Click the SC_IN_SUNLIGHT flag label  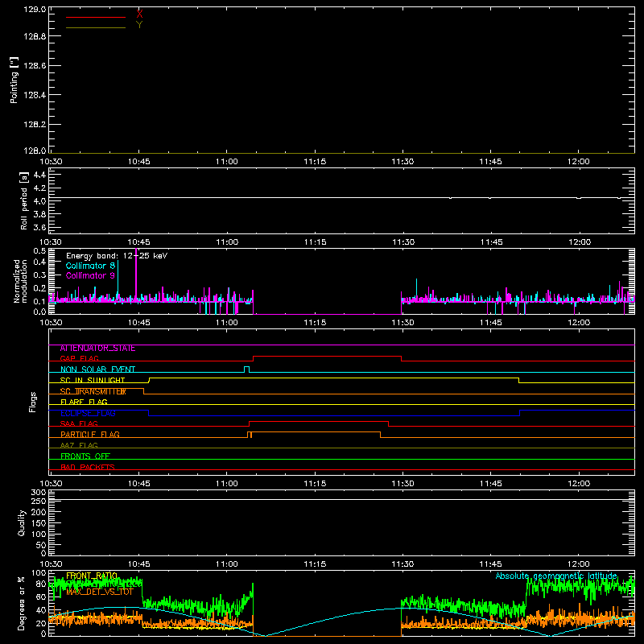[93, 380]
